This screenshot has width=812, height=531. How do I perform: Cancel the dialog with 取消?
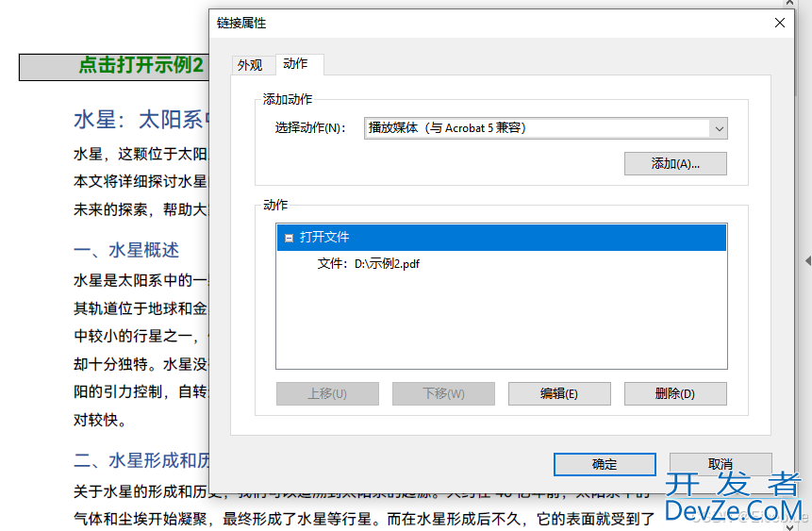click(721, 464)
